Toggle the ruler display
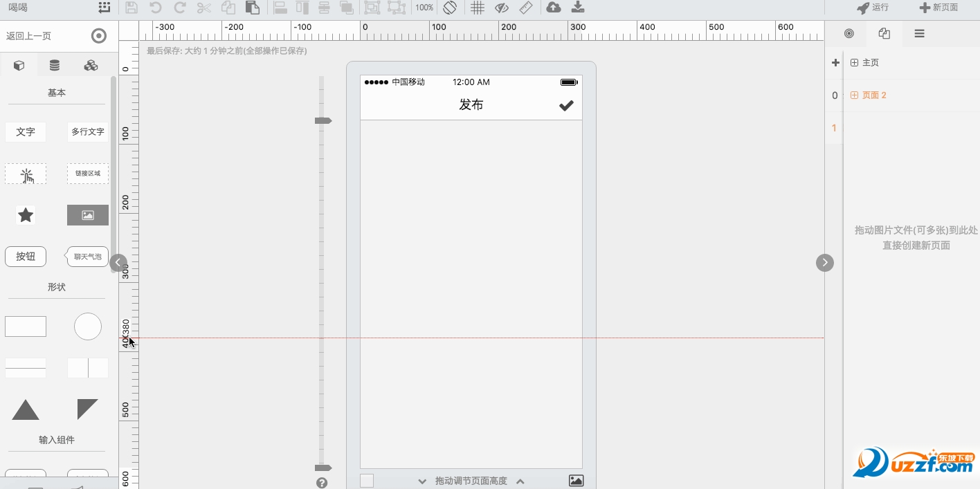Image resolution: width=980 pixels, height=489 pixels. point(526,8)
